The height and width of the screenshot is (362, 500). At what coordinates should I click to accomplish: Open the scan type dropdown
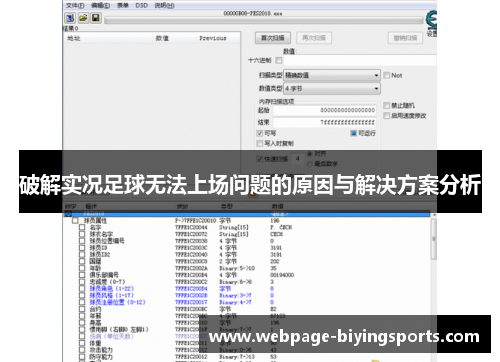point(332,75)
